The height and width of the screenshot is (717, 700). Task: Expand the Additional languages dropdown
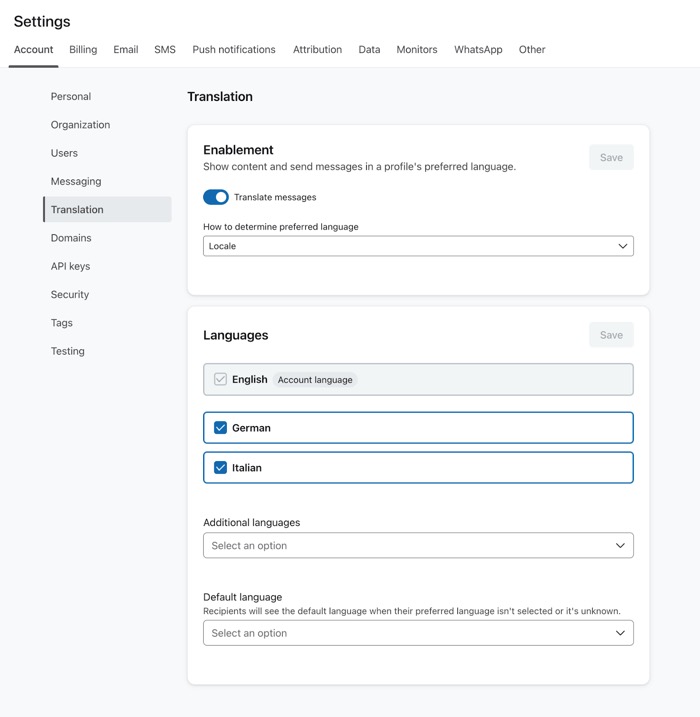[418, 546]
